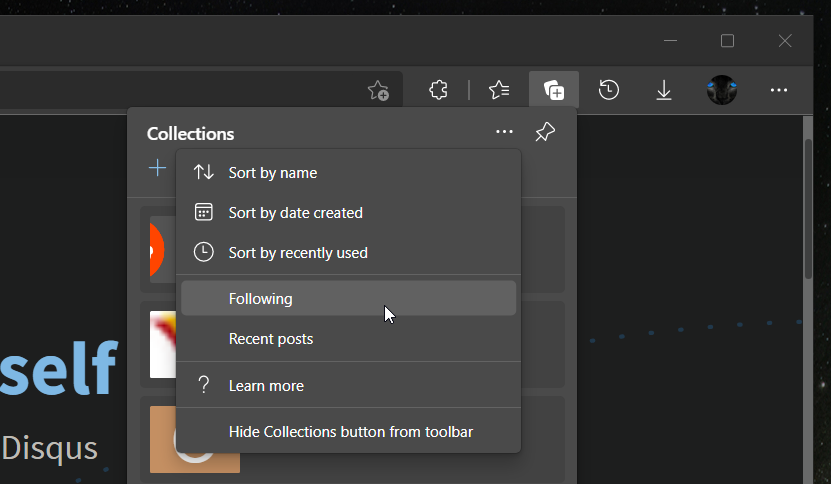The width and height of the screenshot is (831, 484).
Task: Select Sort by recently used
Action: pos(297,253)
